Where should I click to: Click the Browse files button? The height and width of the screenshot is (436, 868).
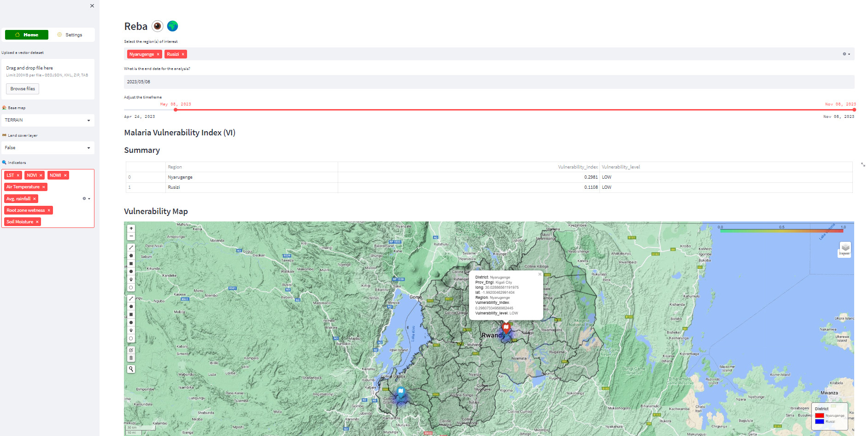23,89
